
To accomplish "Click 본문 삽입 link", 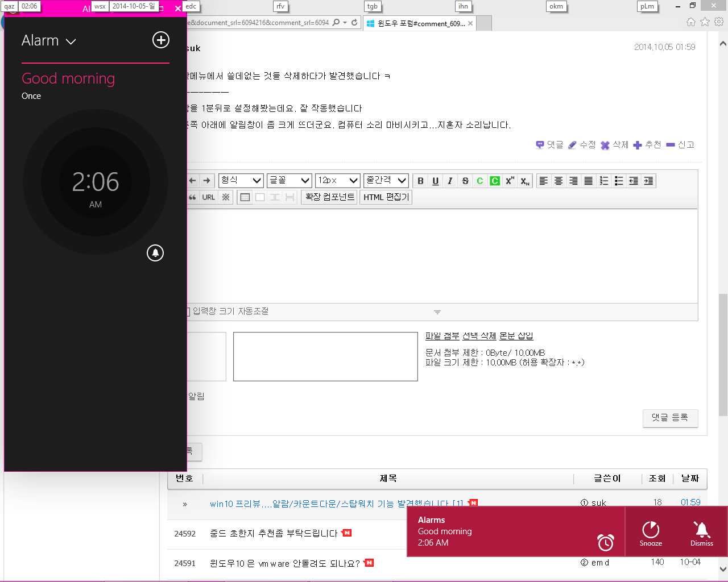I will [516, 336].
